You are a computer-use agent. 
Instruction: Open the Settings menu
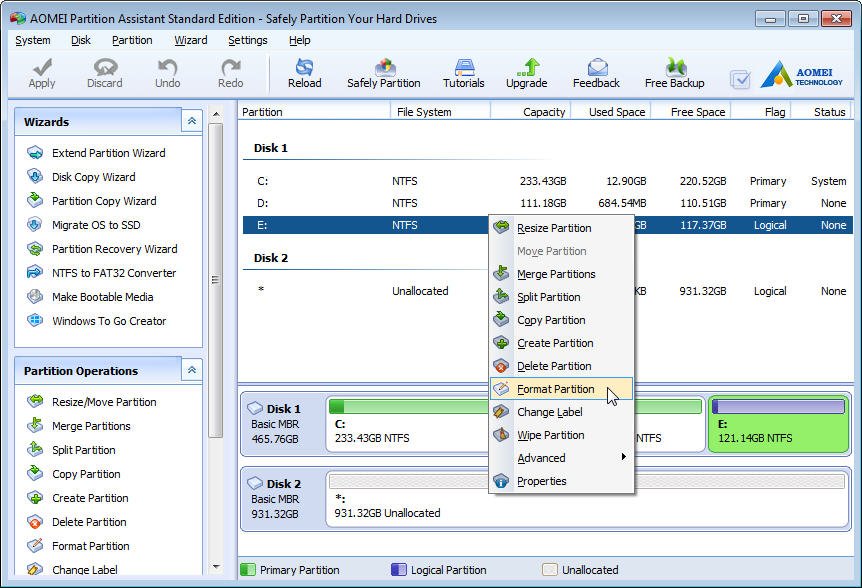[247, 40]
